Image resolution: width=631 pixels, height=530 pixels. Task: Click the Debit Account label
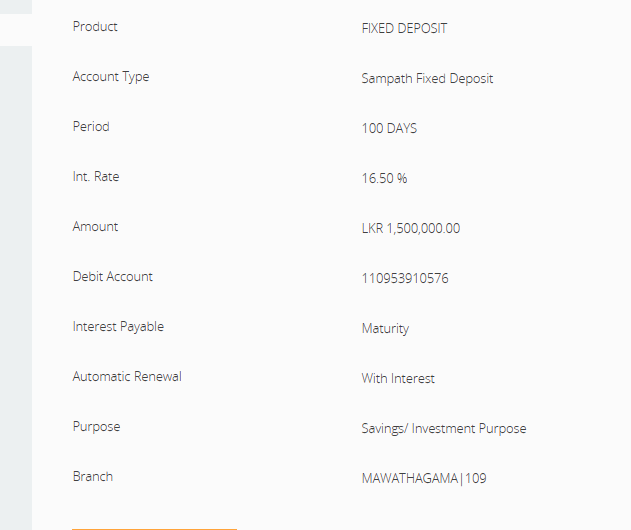point(113,277)
